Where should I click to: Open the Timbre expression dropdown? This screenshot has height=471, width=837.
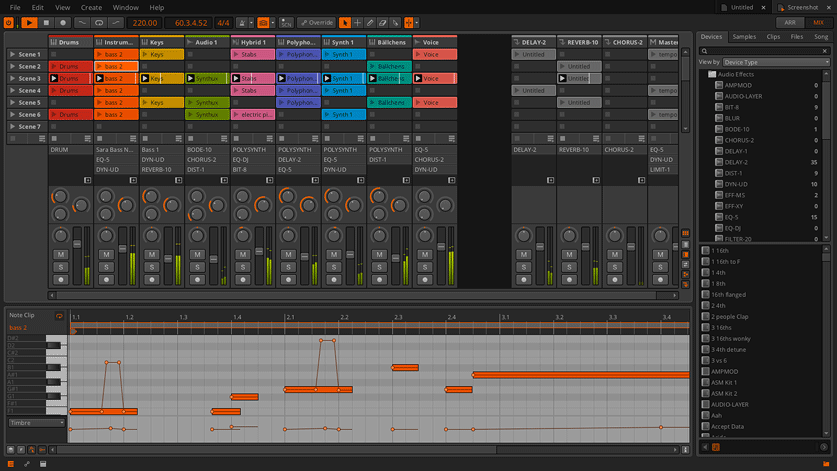(x=36, y=423)
